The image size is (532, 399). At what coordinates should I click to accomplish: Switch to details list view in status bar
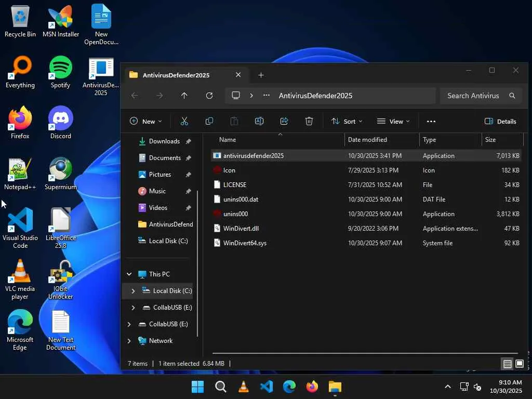point(507,364)
